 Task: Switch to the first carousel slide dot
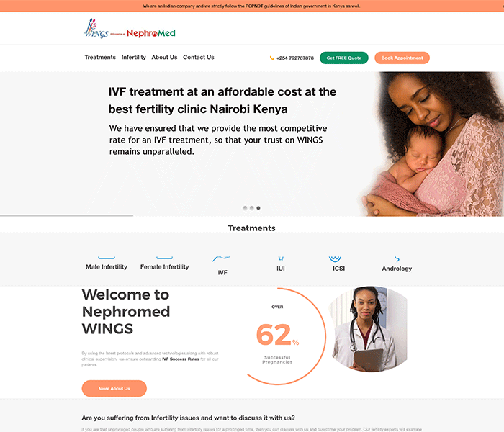point(245,208)
